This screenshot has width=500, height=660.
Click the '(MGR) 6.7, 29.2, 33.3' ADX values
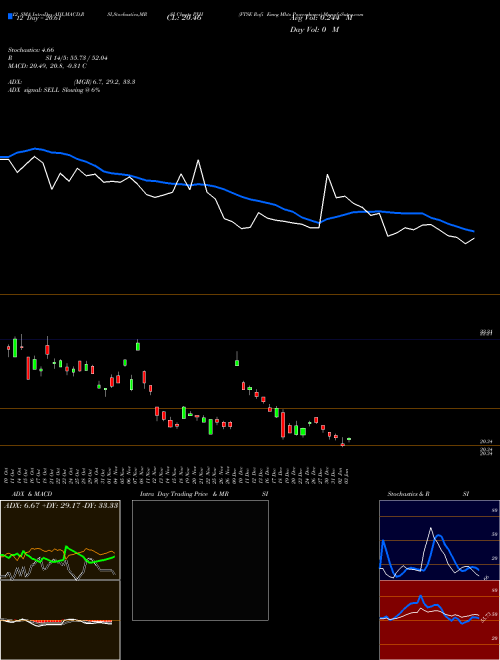(x=104, y=82)
